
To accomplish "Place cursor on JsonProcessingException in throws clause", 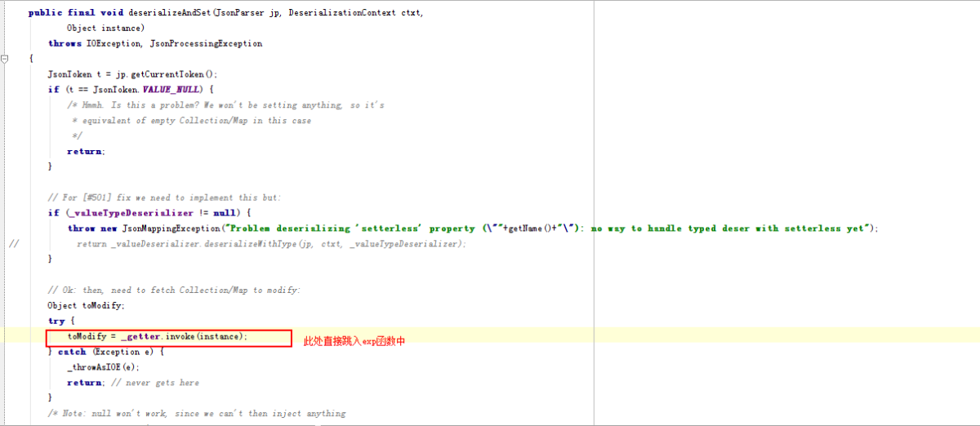I will click(206, 43).
